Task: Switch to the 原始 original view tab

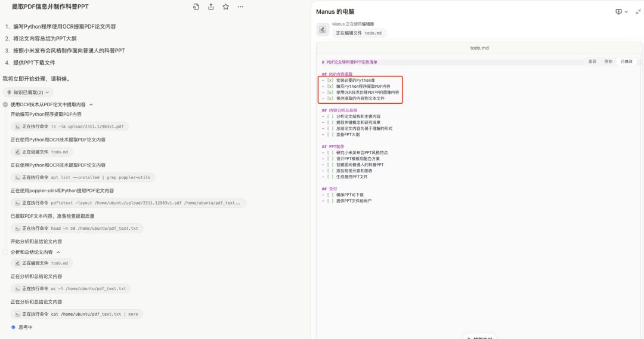Action: point(608,61)
